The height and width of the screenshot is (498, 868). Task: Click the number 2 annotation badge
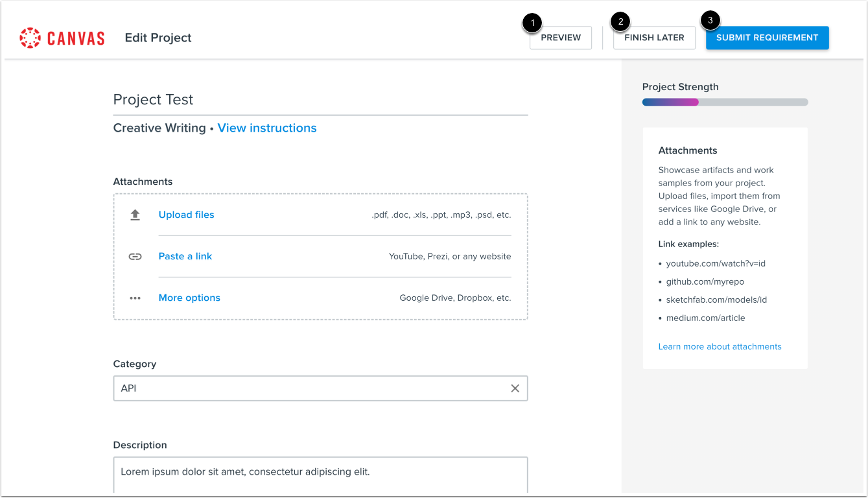[x=621, y=22]
